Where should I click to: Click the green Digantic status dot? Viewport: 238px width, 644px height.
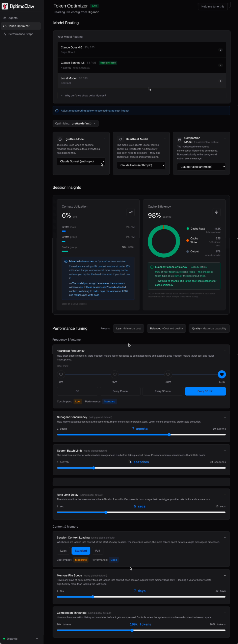tap(4, 639)
